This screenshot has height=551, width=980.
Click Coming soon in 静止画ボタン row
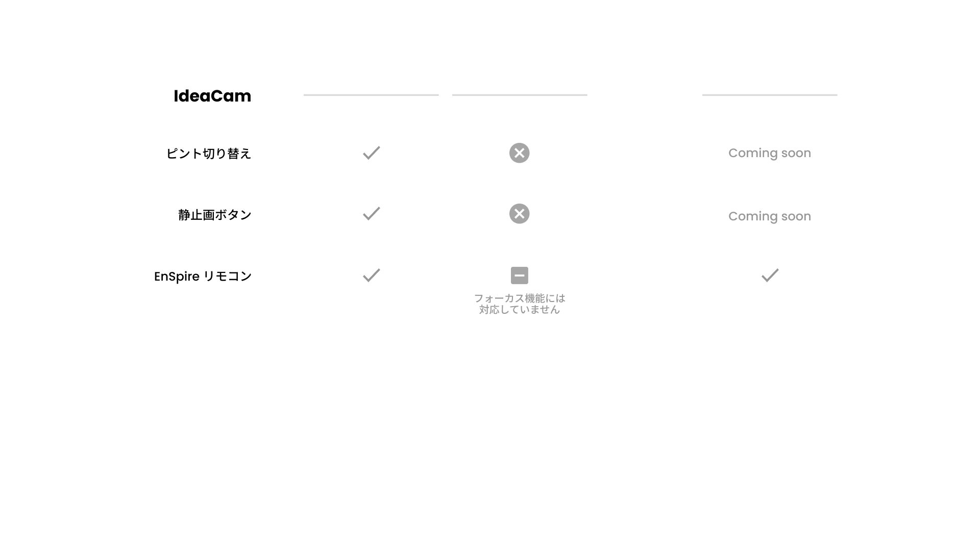coord(770,216)
